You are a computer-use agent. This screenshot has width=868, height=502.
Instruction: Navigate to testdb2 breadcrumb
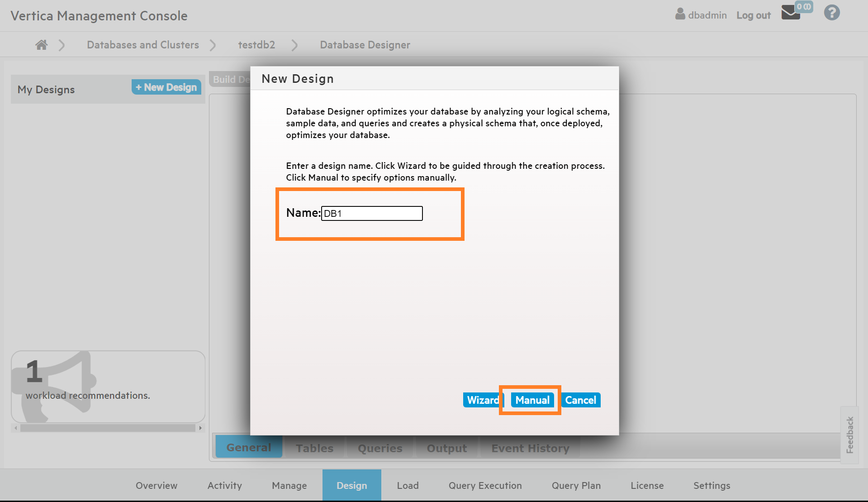(x=256, y=45)
